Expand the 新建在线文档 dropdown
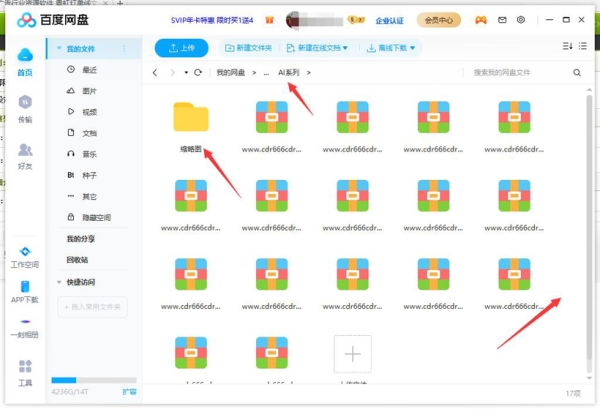The image size is (600, 409). 345,48
